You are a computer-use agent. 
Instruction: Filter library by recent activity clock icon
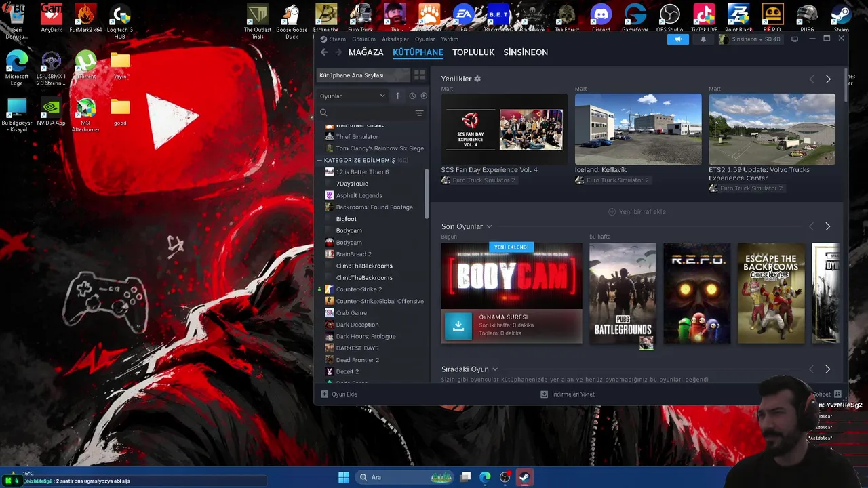(412, 96)
